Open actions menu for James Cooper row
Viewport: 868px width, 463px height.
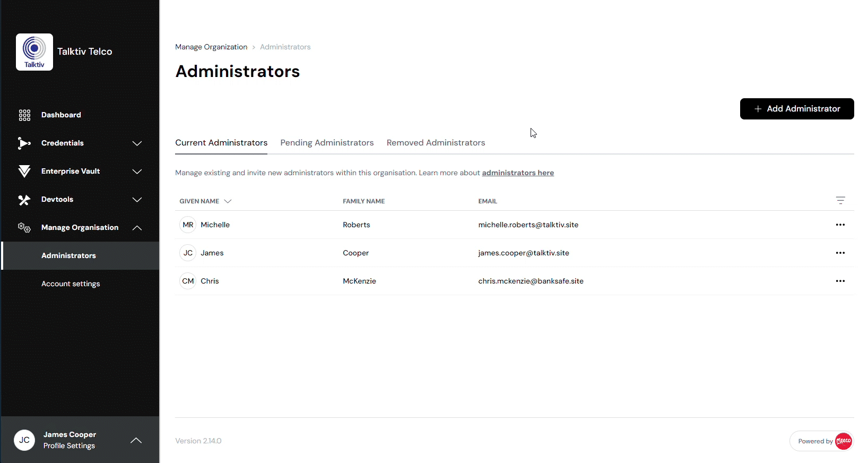[x=840, y=253]
